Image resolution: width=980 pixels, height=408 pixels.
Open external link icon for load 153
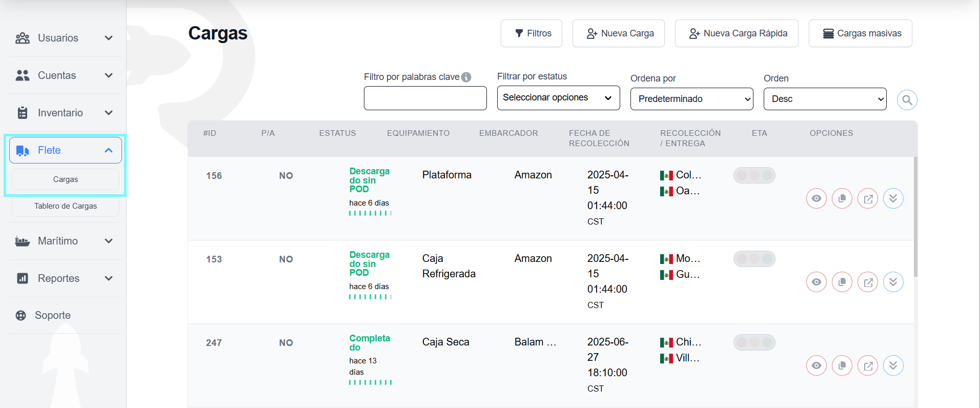click(x=868, y=282)
